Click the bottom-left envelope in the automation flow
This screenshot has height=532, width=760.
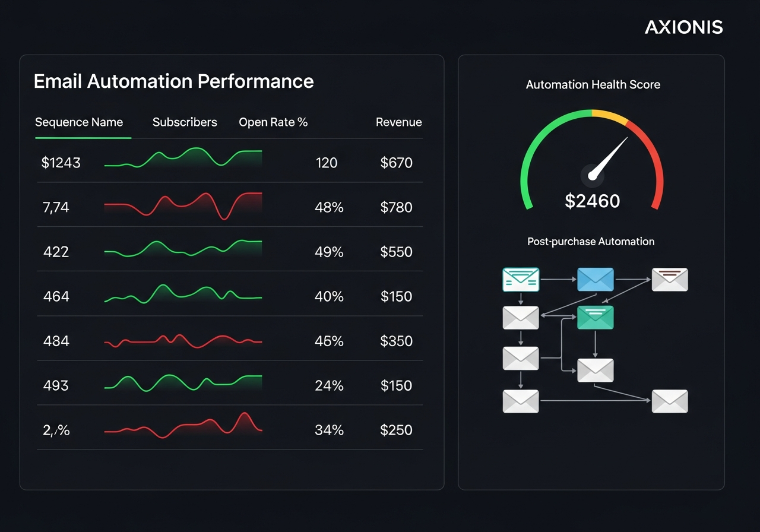click(521, 401)
